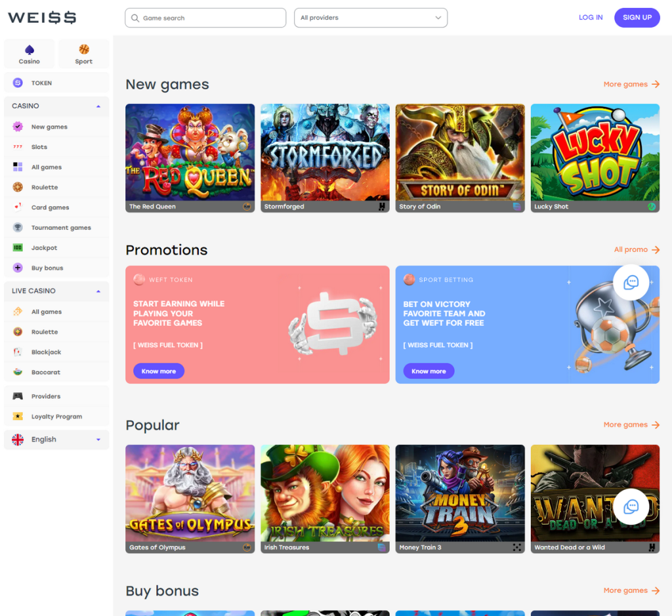The height and width of the screenshot is (616, 672).
Task: Click casino All games grid icon
Action: [18, 167]
